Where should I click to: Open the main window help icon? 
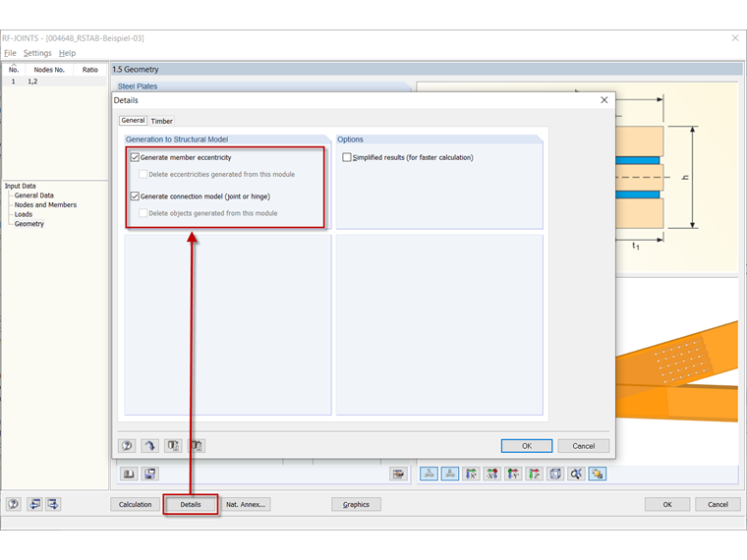coord(14,504)
